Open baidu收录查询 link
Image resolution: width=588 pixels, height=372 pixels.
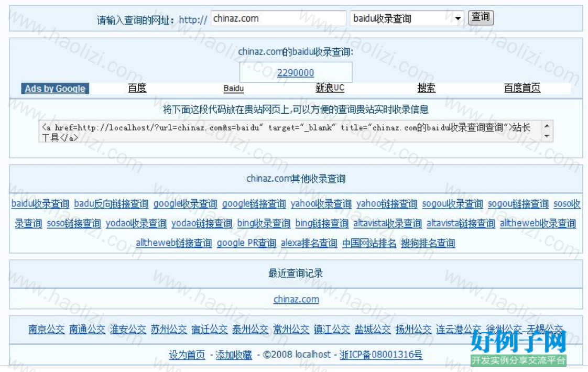[x=40, y=204]
